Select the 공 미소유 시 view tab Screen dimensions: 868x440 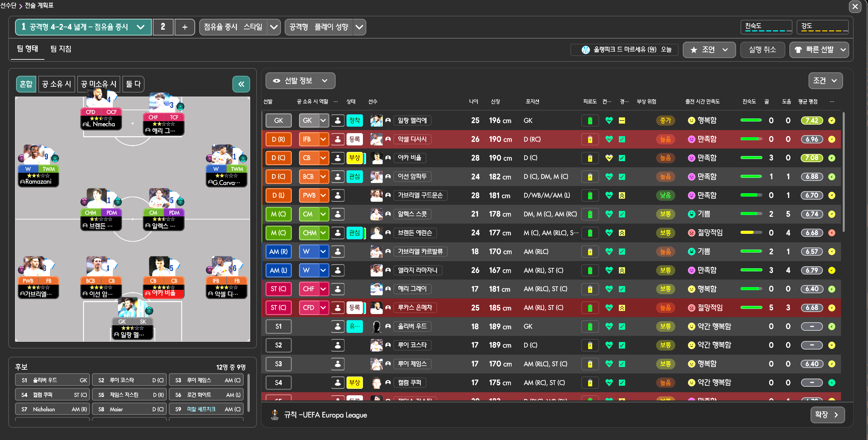[x=99, y=84]
